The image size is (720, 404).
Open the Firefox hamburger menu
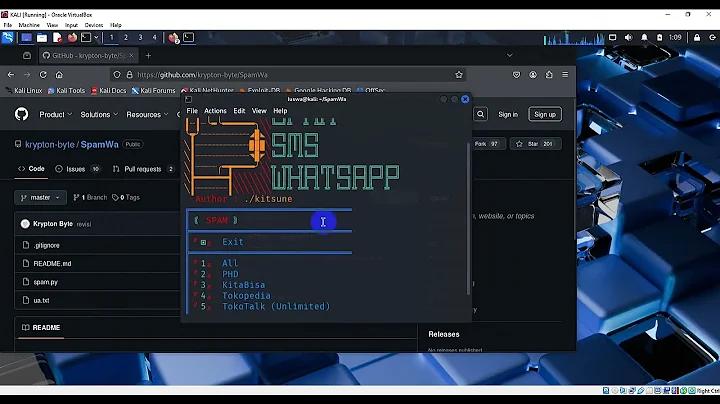[565, 74]
